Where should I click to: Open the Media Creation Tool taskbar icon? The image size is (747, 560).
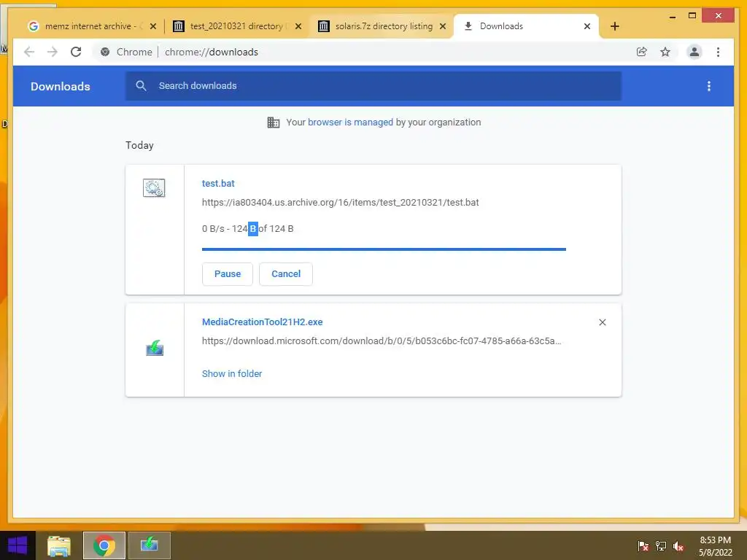click(150, 545)
